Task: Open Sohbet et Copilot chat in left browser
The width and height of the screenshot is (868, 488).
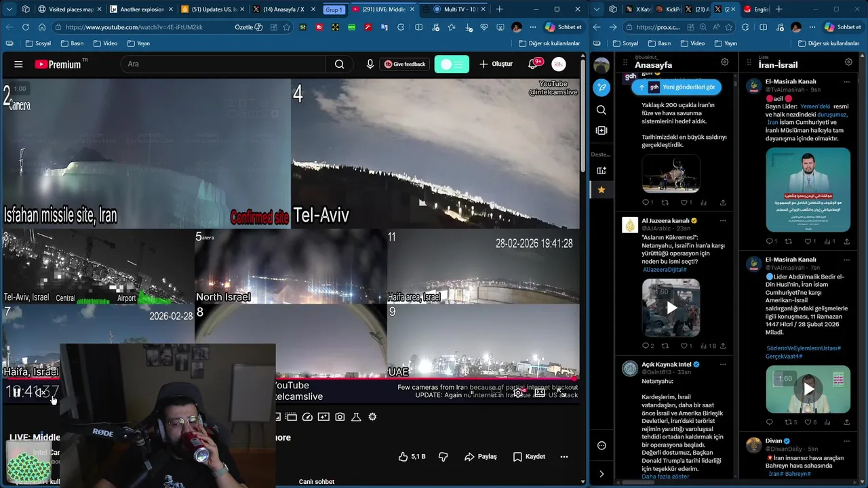Action: pyautogui.click(x=563, y=27)
